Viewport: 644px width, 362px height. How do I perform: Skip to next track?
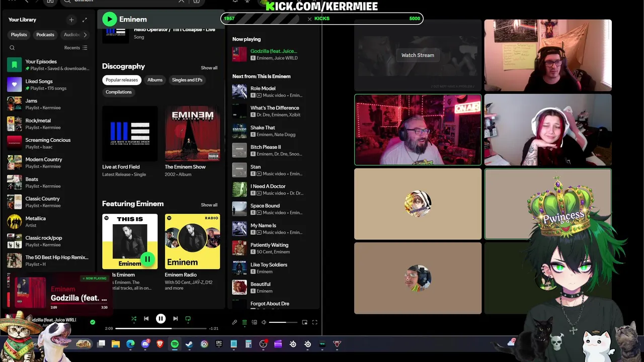point(175,318)
